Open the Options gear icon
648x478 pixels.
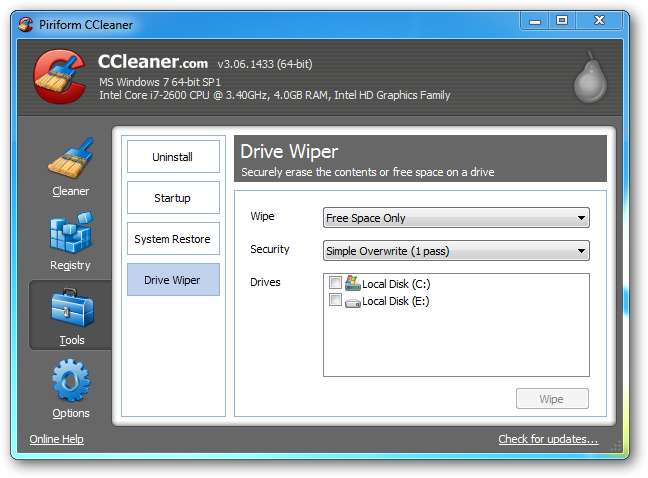coord(71,381)
